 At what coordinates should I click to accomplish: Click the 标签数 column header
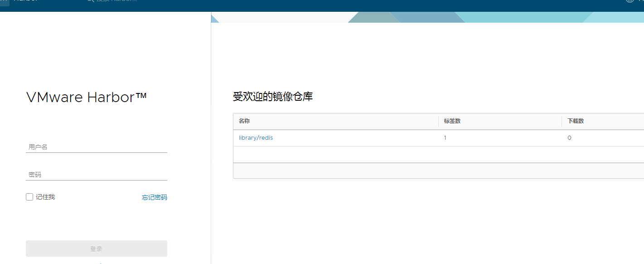click(x=452, y=121)
